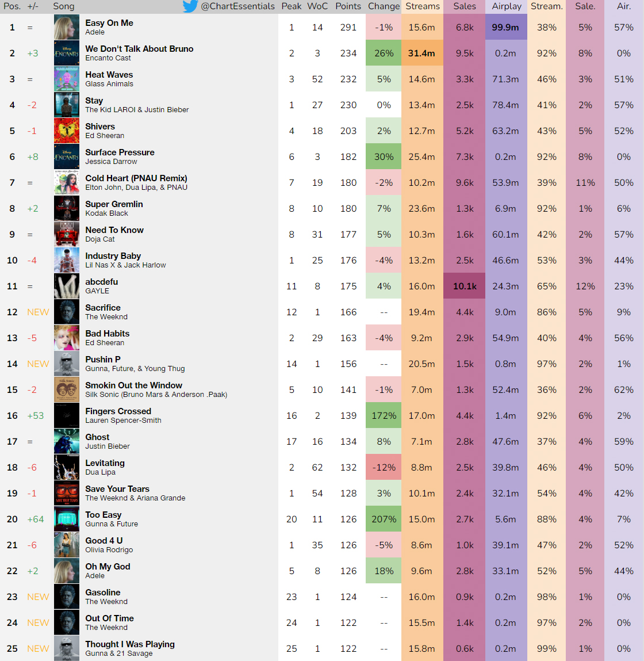Click the Points column header
Image resolution: width=644 pixels, height=661 pixels.
(x=348, y=6)
